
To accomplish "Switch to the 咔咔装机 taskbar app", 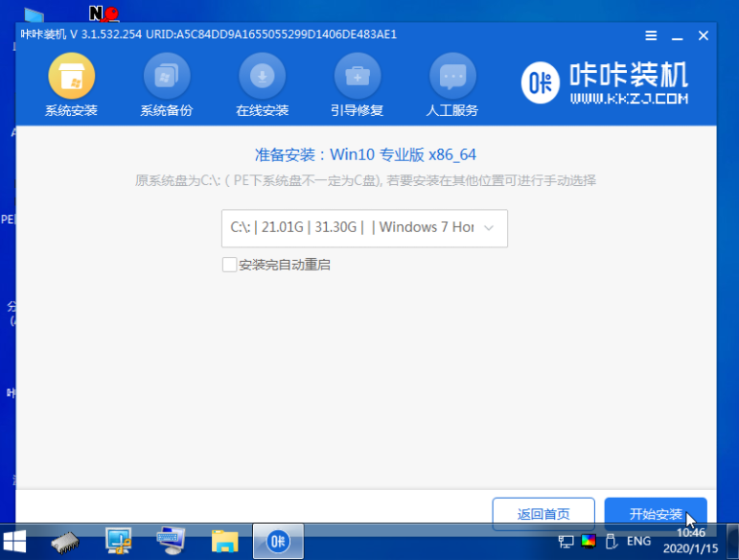I will click(x=278, y=542).
